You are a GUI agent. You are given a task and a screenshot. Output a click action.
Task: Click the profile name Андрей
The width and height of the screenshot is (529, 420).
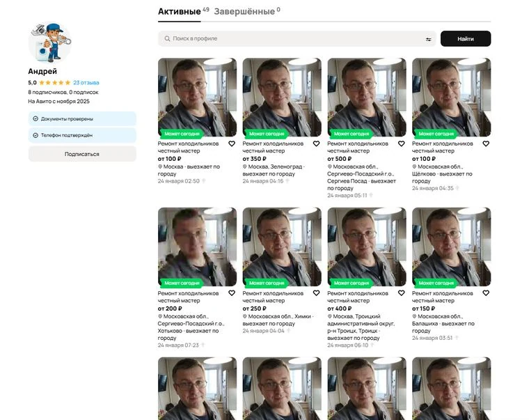[x=42, y=71]
